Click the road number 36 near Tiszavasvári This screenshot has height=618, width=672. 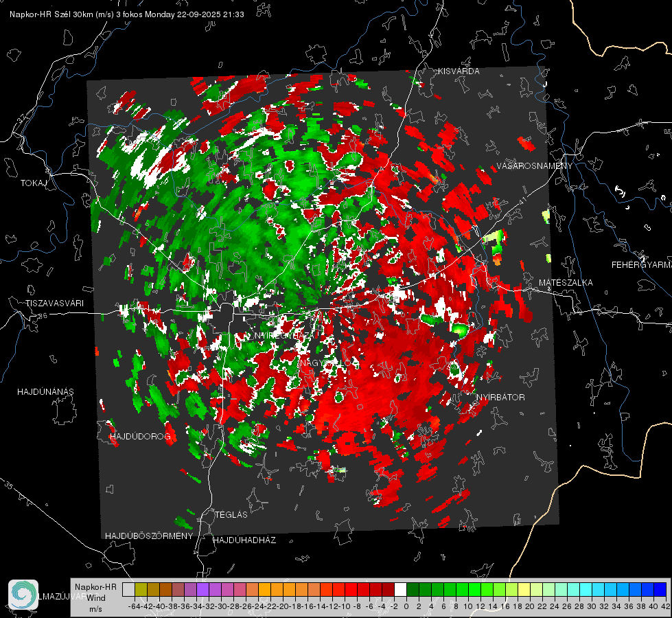coord(43,316)
